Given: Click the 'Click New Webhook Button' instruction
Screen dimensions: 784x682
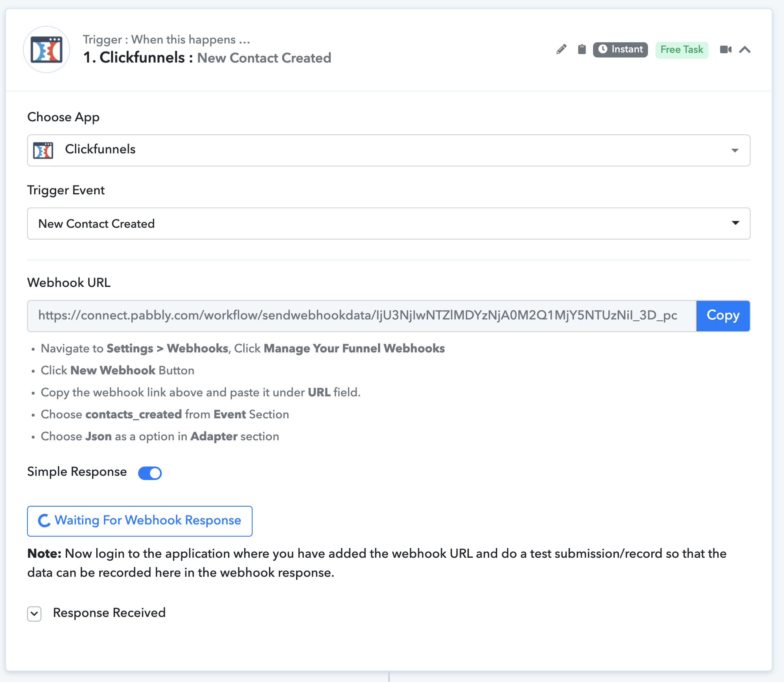Looking at the screenshot, I should pyautogui.click(x=117, y=370).
